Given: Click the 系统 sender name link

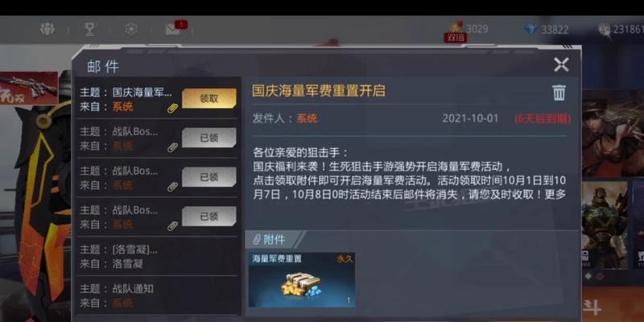Looking at the screenshot, I should coord(308,118).
